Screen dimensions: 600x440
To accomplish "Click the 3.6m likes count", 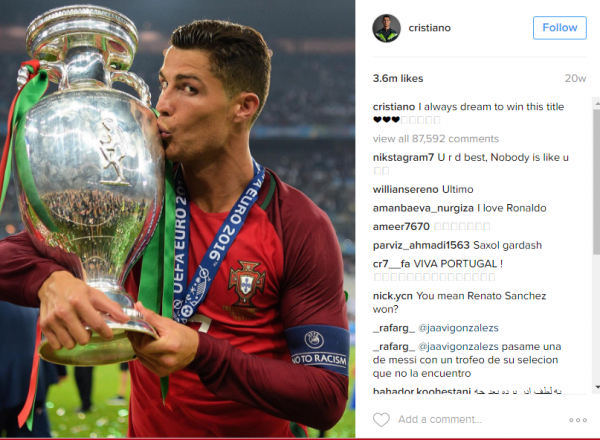I will 398,78.
